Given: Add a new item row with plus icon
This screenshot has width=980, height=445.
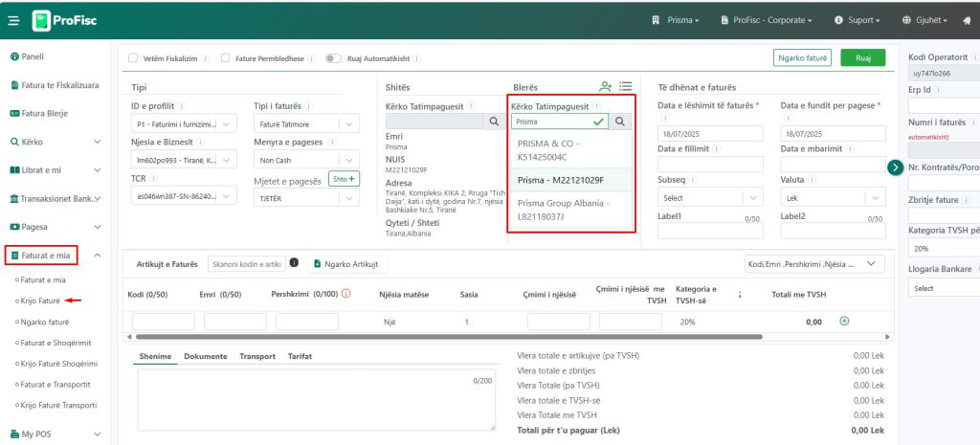Looking at the screenshot, I should pos(844,322).
